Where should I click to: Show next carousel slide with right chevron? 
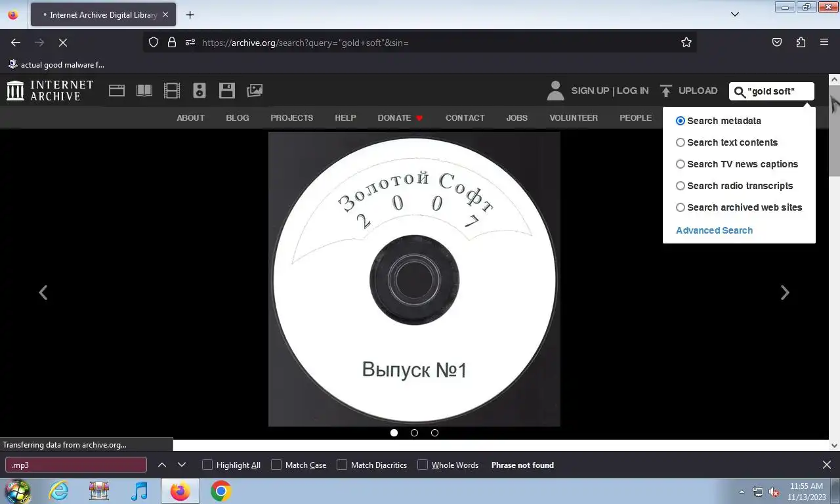(x=785, y=293)
